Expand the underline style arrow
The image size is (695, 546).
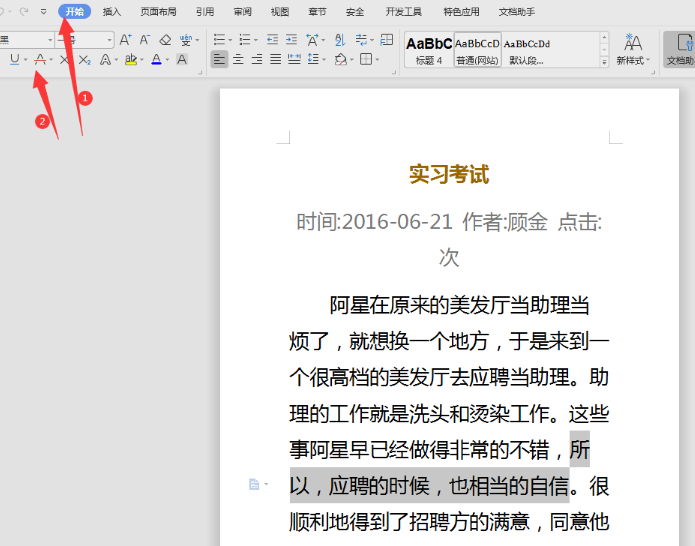26,59
